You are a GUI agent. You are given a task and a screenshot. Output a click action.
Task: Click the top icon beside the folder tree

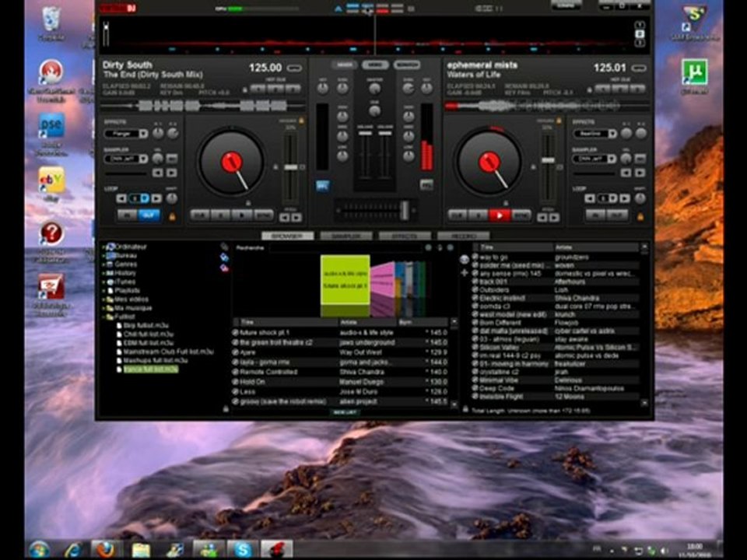(224, 247)
